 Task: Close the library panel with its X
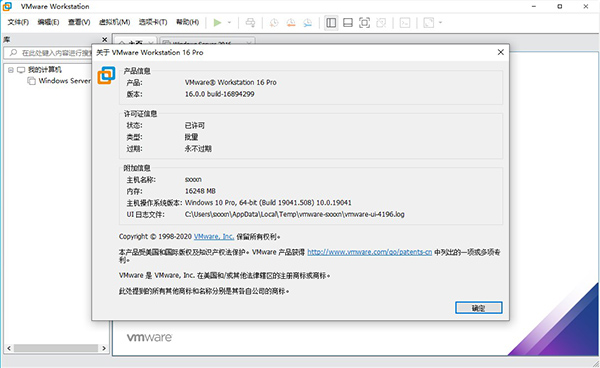coord(104,39)
